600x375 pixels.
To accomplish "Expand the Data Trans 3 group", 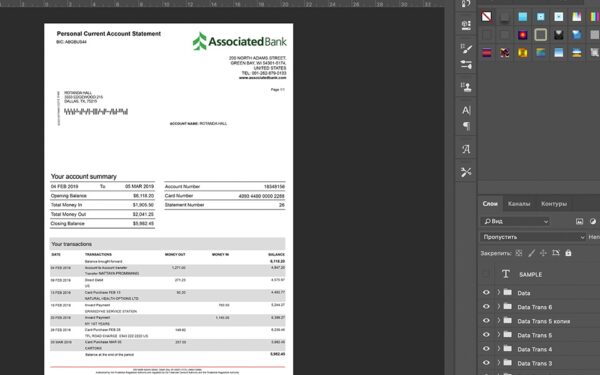I will pos(499,363).
